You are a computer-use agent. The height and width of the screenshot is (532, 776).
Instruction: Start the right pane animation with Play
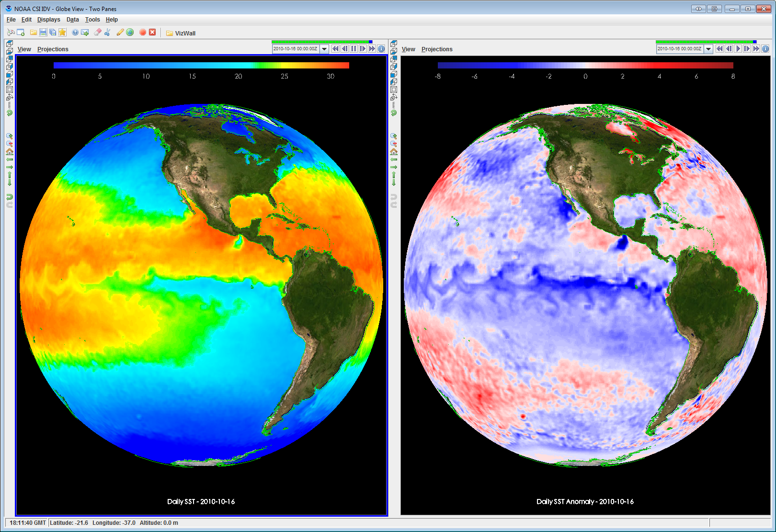tap(738, 49)
